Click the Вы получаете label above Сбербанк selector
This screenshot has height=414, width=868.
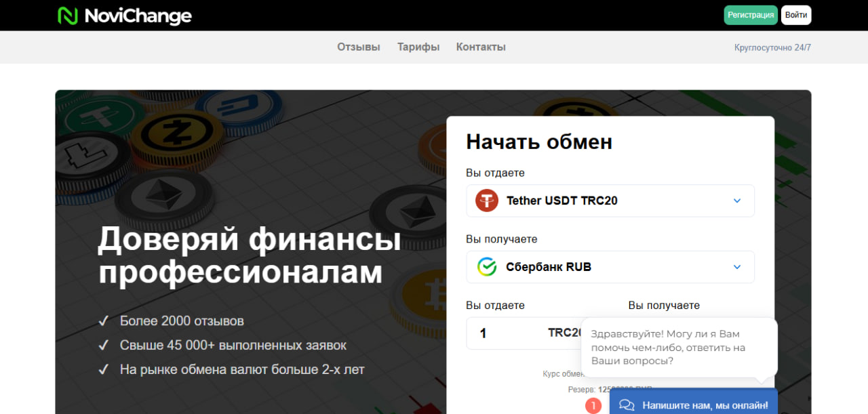coord(502,239)
